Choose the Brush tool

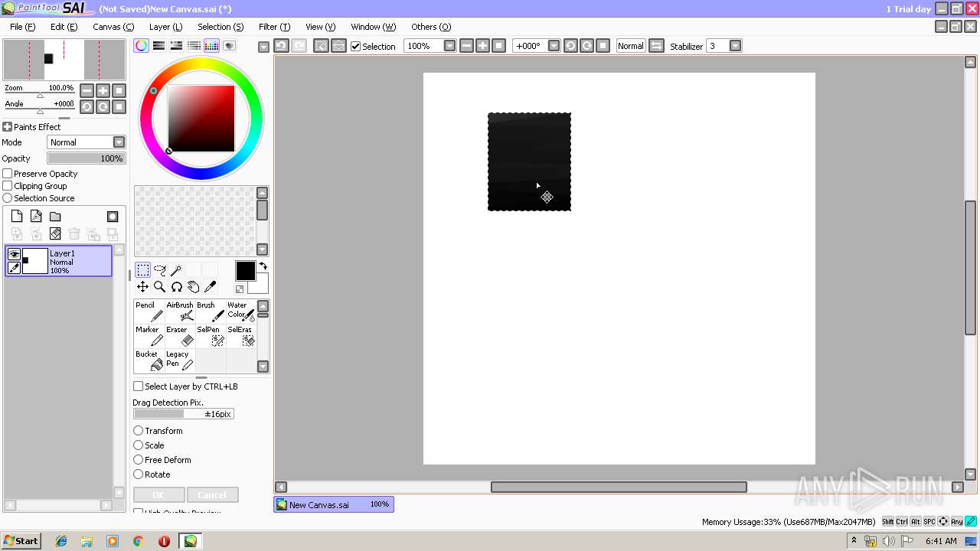211,311
